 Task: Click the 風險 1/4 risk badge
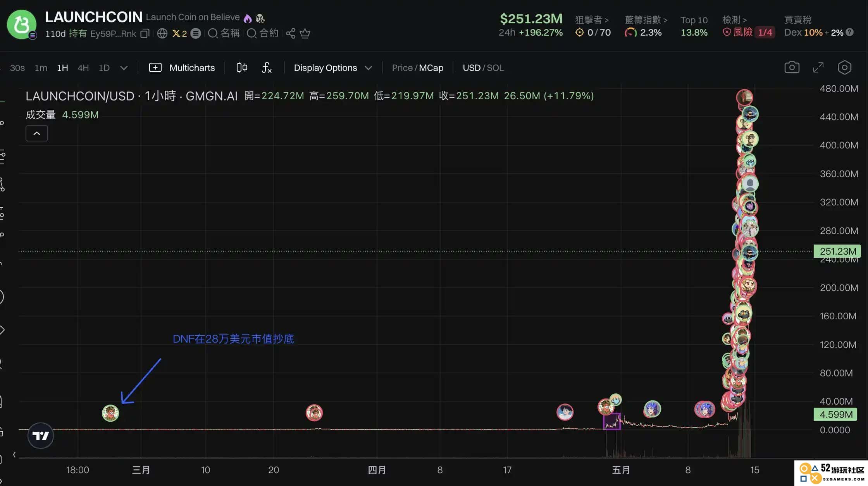click(749, 32)
